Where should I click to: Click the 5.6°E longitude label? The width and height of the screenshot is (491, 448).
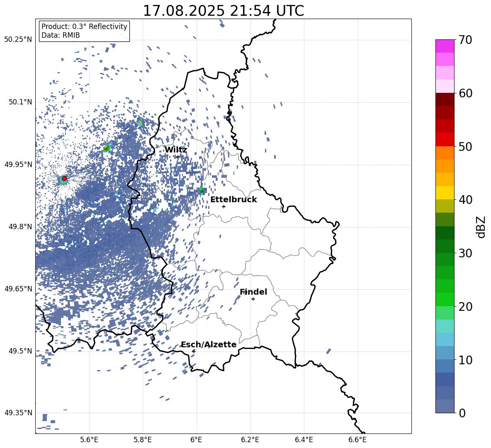coord(89,440)
